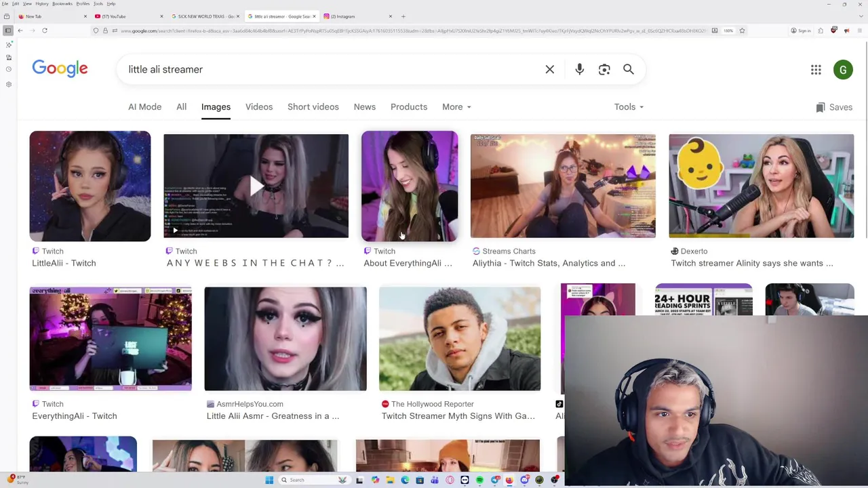The image size is (868, 488).
Task: Open the Dexerto Alinity image thumbnail
Action: coord(761,186)
